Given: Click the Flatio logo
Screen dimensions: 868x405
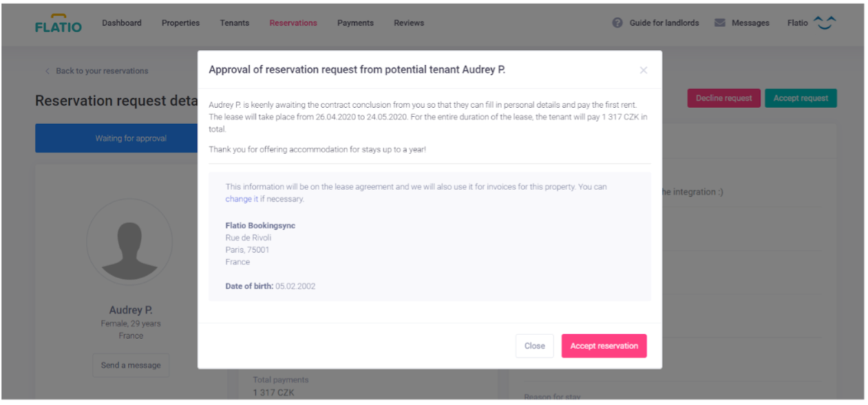Looking at the screenshot, I should [x=58, y=23].
